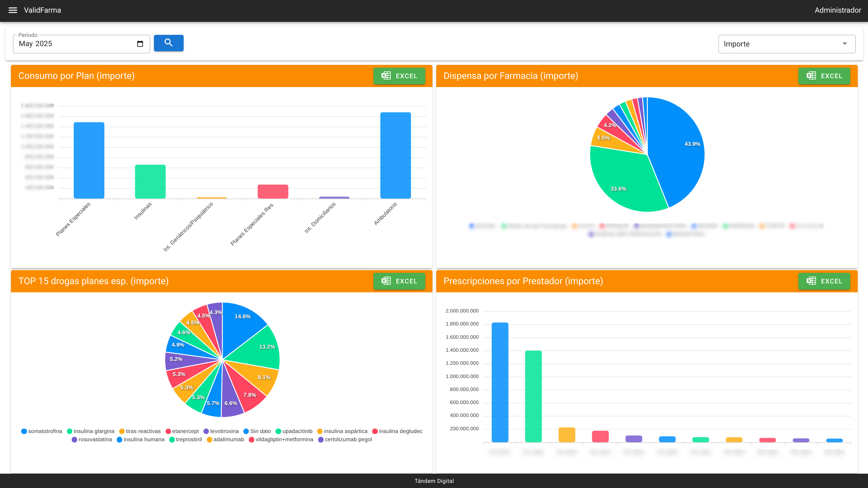Image resolution: width=868 pixels, height=488 pixels.
Task: Toggle insulina glargina legend entry
Action: (91, 431)
